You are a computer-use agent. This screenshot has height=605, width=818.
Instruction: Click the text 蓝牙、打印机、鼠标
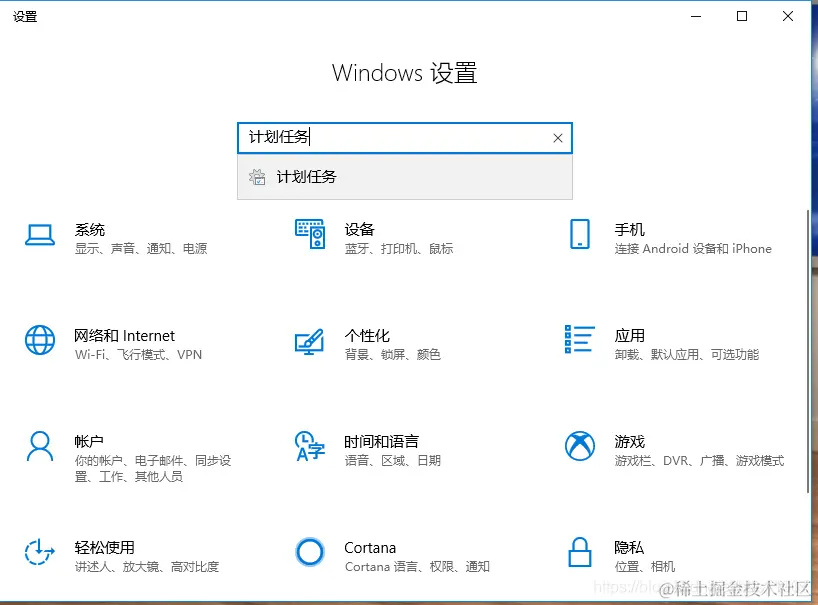(399, 249)
